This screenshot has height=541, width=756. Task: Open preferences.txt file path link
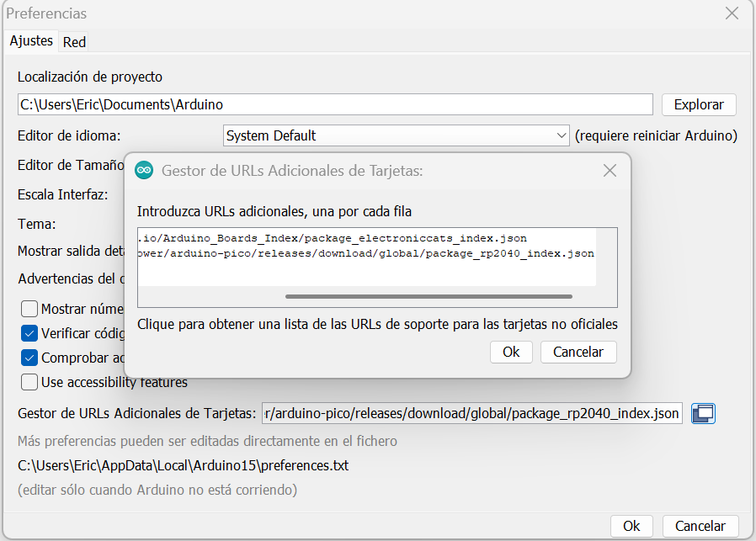[184, 466]
